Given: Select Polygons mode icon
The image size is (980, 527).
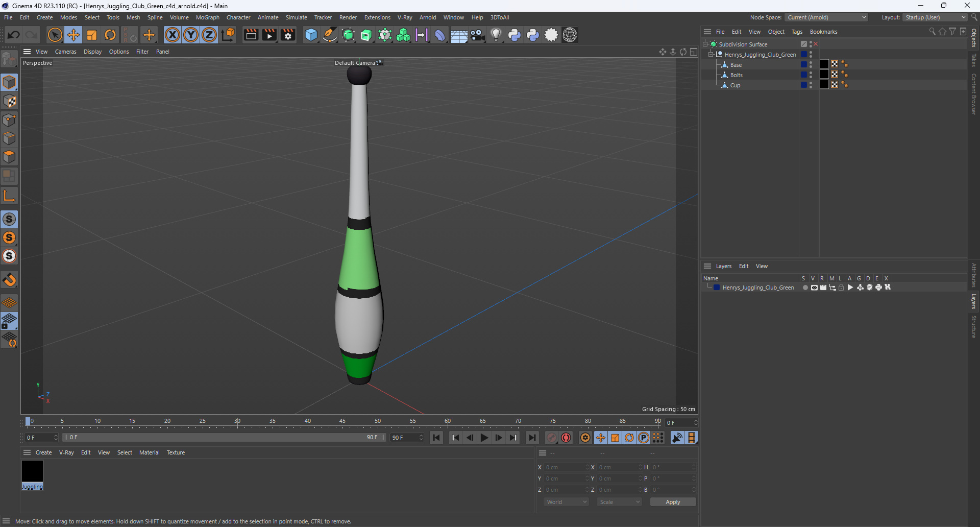Looking at the screenshot, I should 9,157.
